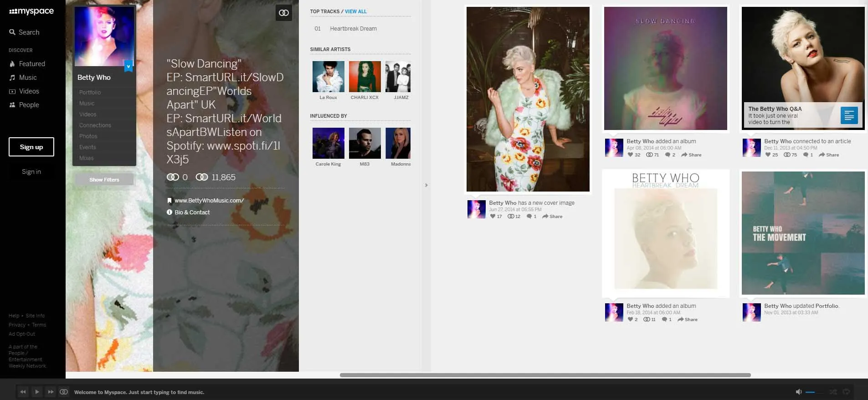The width and height of the screenshot is (868, 400).
Task: Share the Dec 11 article post
Action: coord(829,155)
